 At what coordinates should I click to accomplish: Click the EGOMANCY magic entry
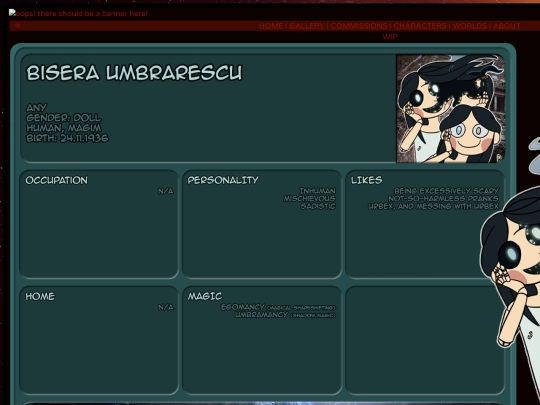click(x=278, y=307)
